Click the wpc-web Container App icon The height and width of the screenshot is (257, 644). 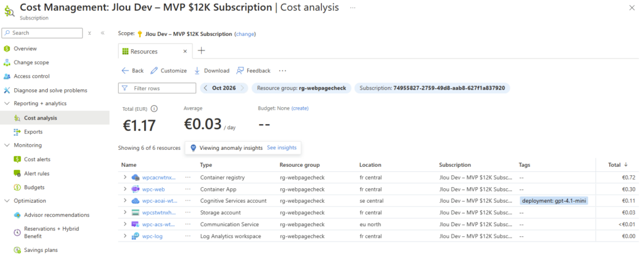(136, 189)
